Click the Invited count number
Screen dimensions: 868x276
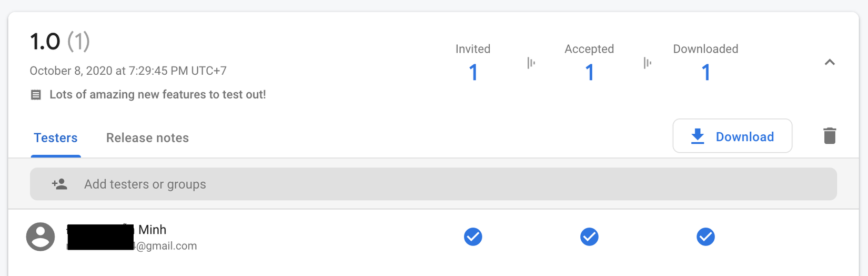(x=473, y=73)
